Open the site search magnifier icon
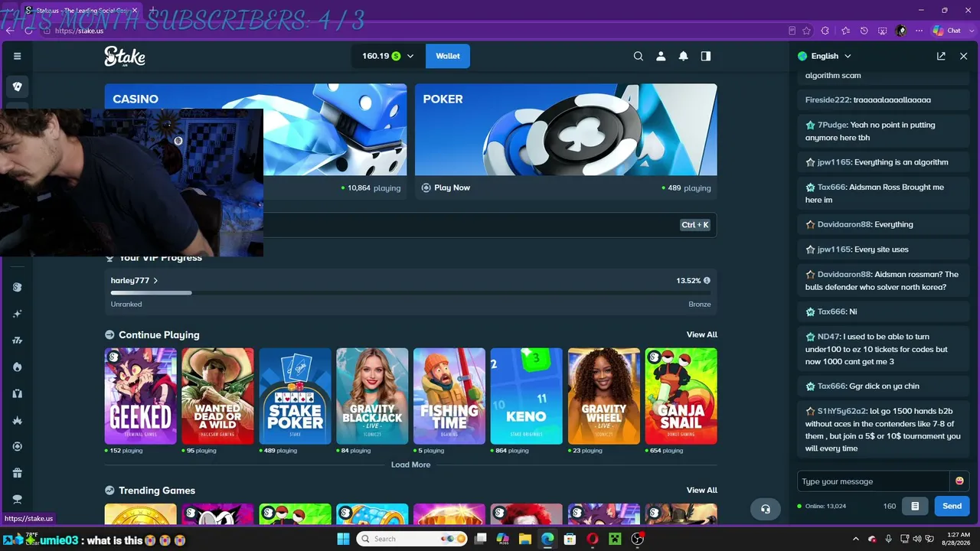 [x=639, y=56]
